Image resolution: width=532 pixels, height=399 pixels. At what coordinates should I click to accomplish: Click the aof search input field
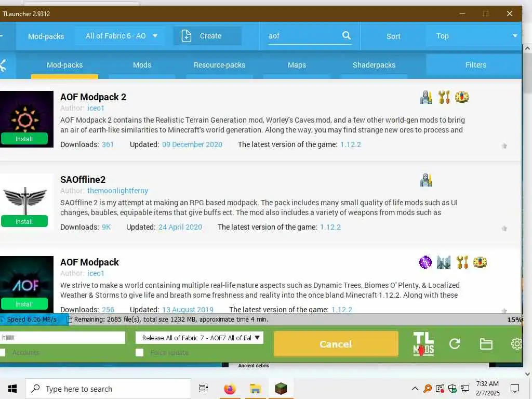303,36
